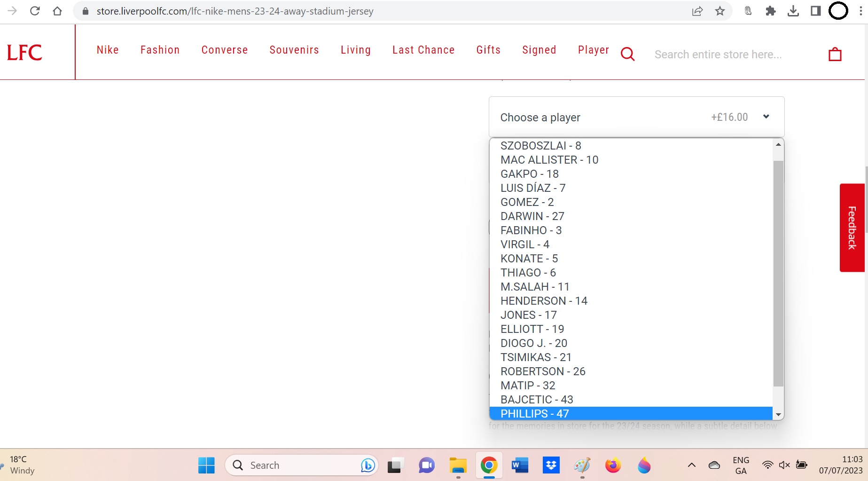Screen dimensions: 868x481
Task: Select SZOBOSZLAI - 8 from player list
Action: tap(631, 146)
